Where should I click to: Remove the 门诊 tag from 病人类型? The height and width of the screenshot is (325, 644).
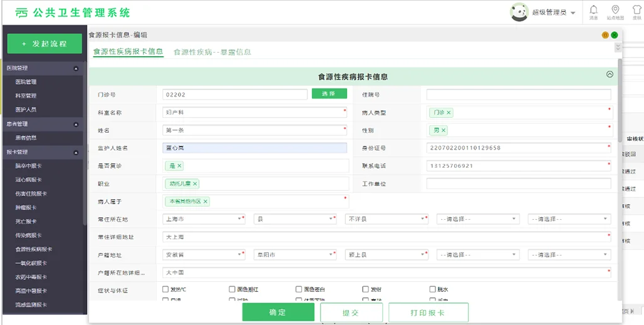click(x=449, y=113)
